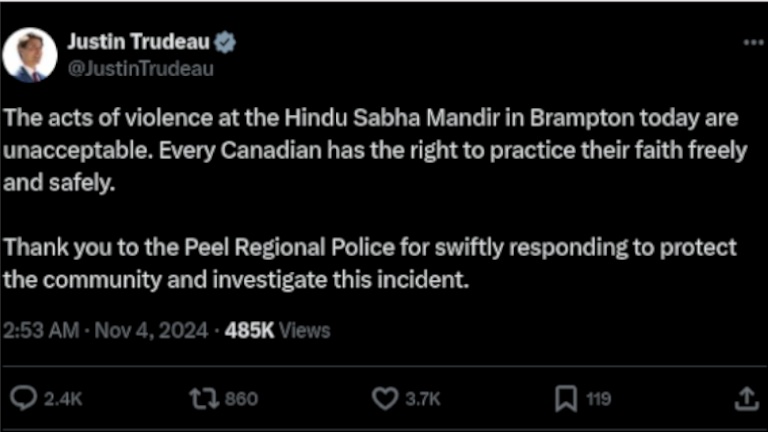Like the post with the heart icon
Viewport: 768px width, 432px height.
pos(385,399)
